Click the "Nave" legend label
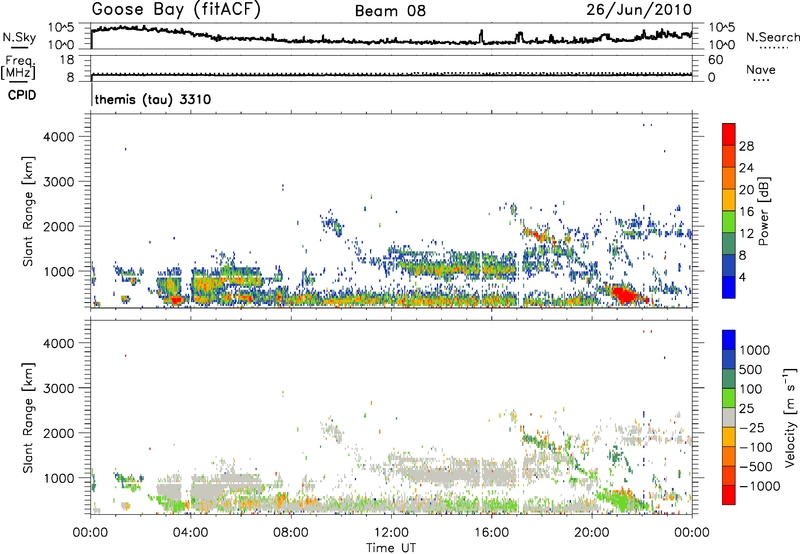The height and width of the screenshot is (554, 800). click(761, 70)
